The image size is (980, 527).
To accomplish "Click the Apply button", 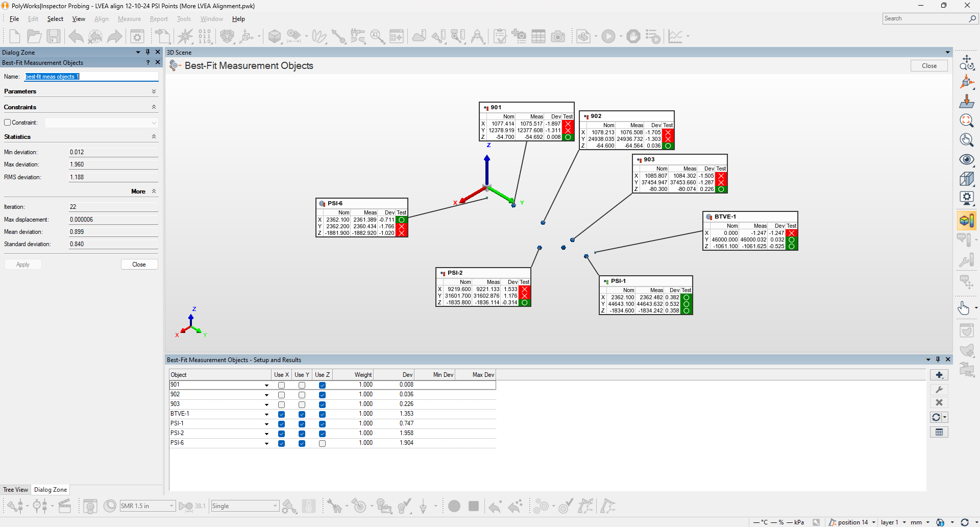I will point(23,265).
